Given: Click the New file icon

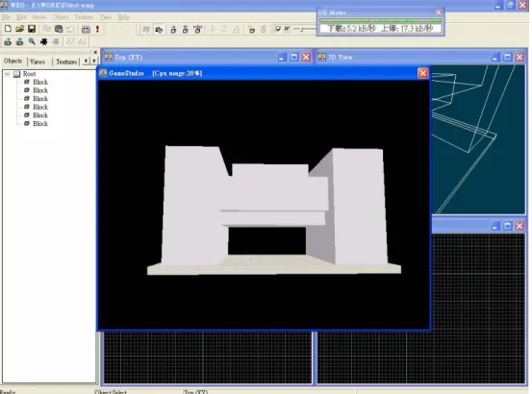Looking at the screenshot, I should [8, 29].
